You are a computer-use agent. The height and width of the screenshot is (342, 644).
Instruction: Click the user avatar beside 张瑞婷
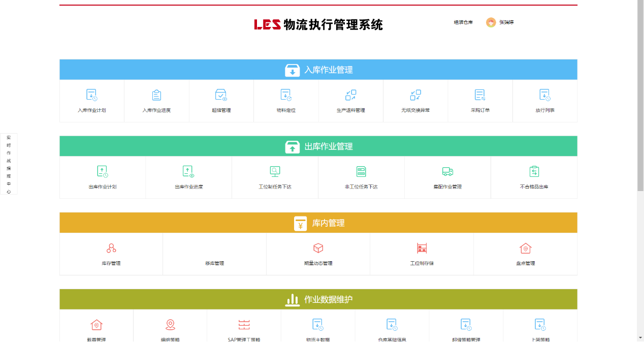click(x=491, y=22)
